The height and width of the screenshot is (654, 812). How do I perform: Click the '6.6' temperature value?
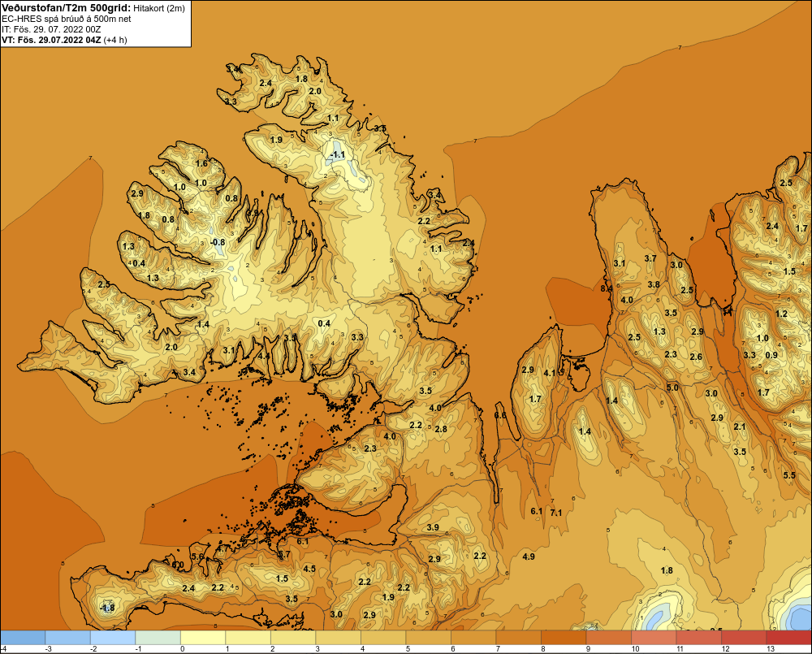point(500,415)
